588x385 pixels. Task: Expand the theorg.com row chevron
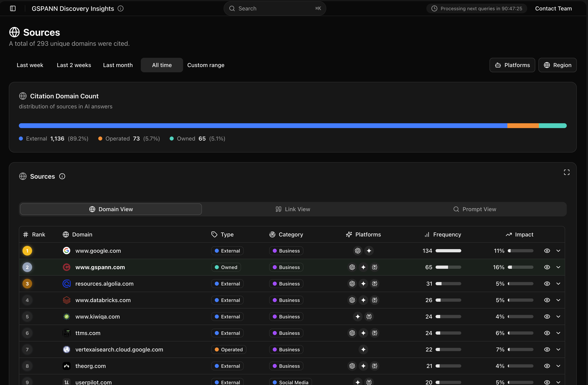tap(558, 366)
